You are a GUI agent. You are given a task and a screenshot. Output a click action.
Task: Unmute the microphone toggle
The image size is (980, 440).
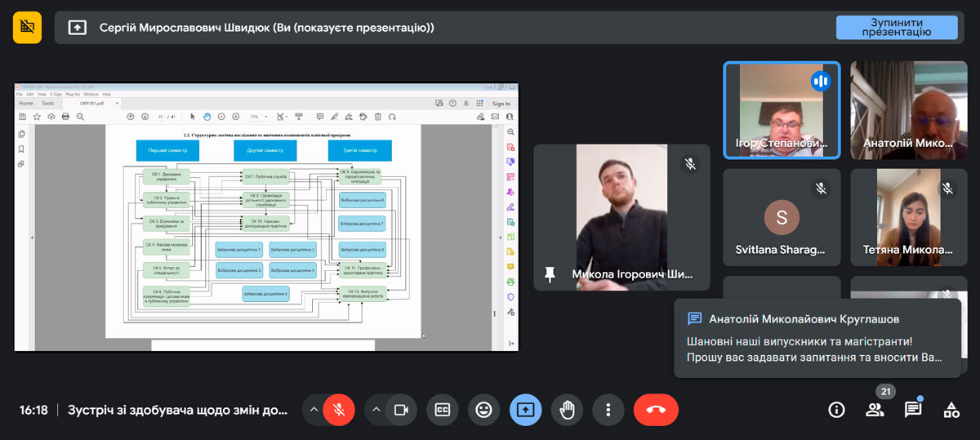coord(339,410)
